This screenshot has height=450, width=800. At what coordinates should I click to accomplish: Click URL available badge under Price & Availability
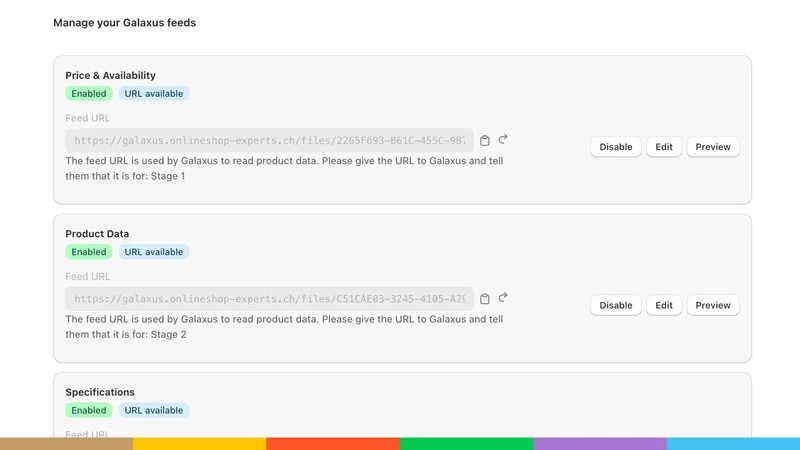tap(154, 93)
